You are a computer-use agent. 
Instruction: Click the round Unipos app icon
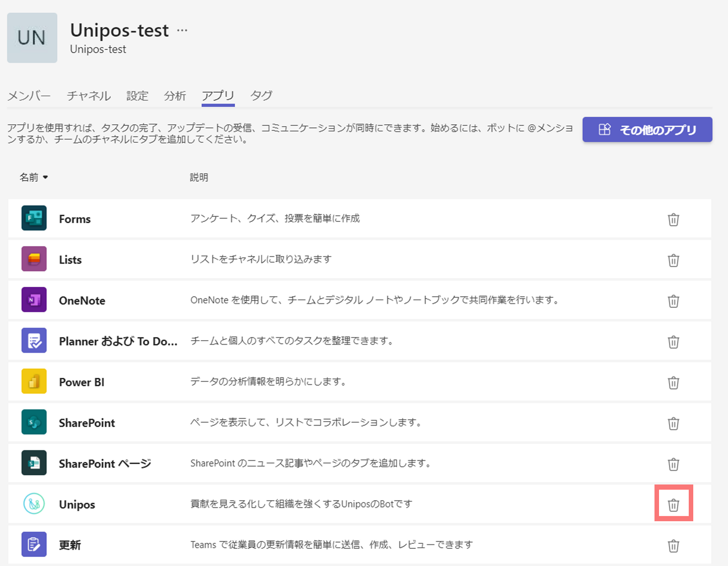pos(34,503)
